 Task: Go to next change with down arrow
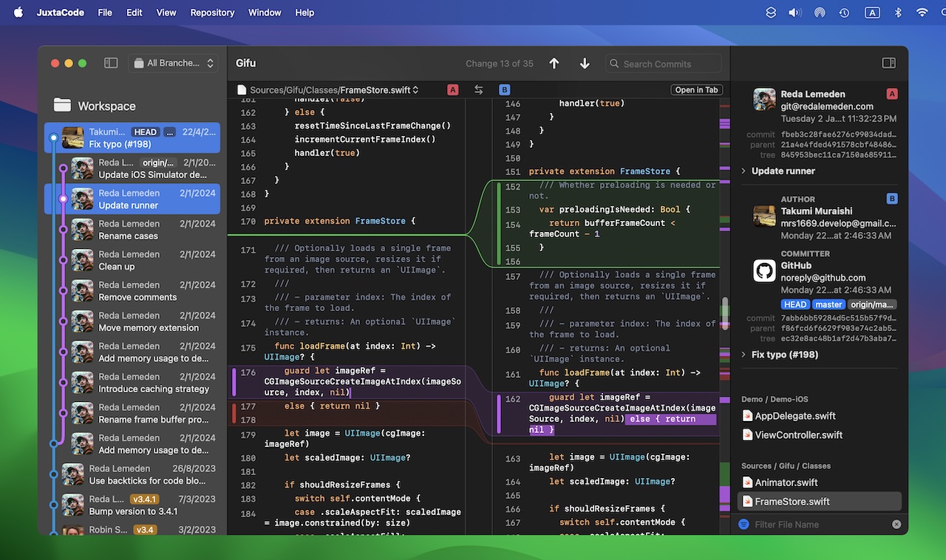[x=585, y=64]
